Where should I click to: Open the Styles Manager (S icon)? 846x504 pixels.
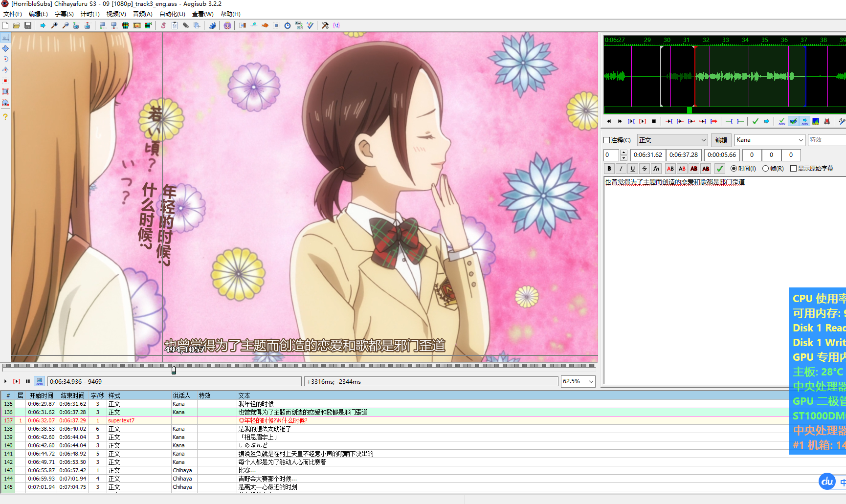click(x=163, y=25)
